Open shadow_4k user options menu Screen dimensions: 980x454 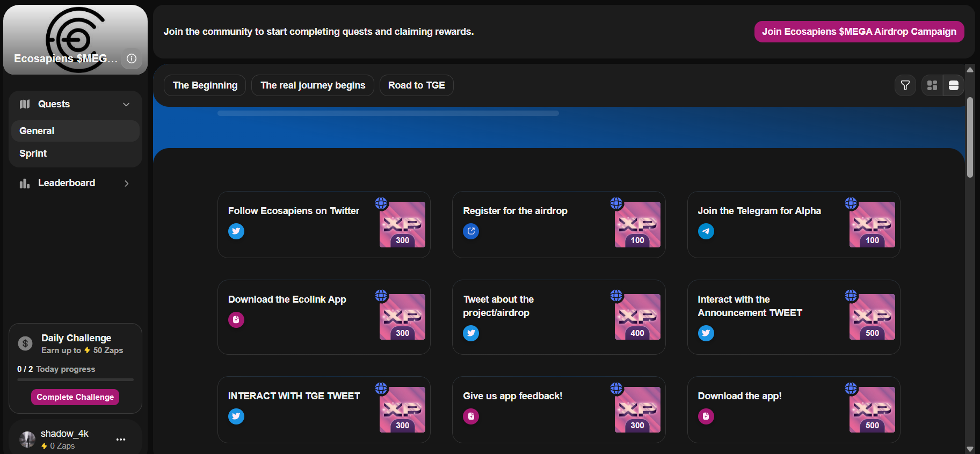pyautogui.click(x=121, y=440)
